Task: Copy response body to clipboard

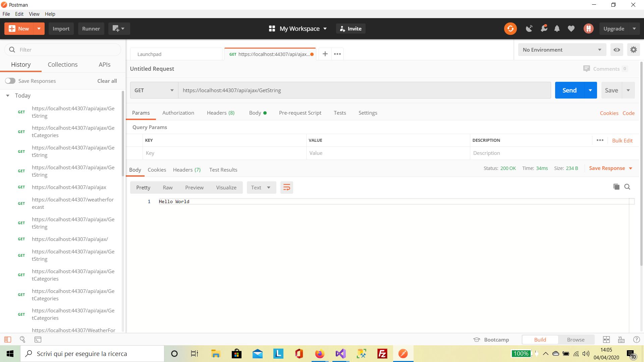Action: click(616, 187)
